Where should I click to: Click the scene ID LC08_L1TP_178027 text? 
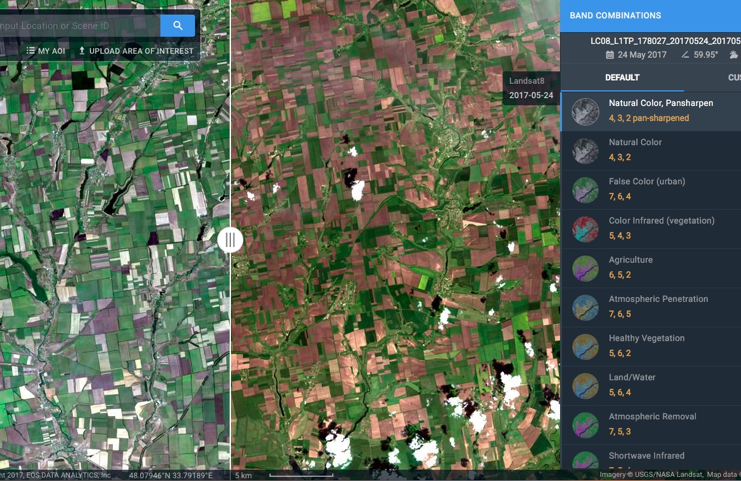point(665,41)
